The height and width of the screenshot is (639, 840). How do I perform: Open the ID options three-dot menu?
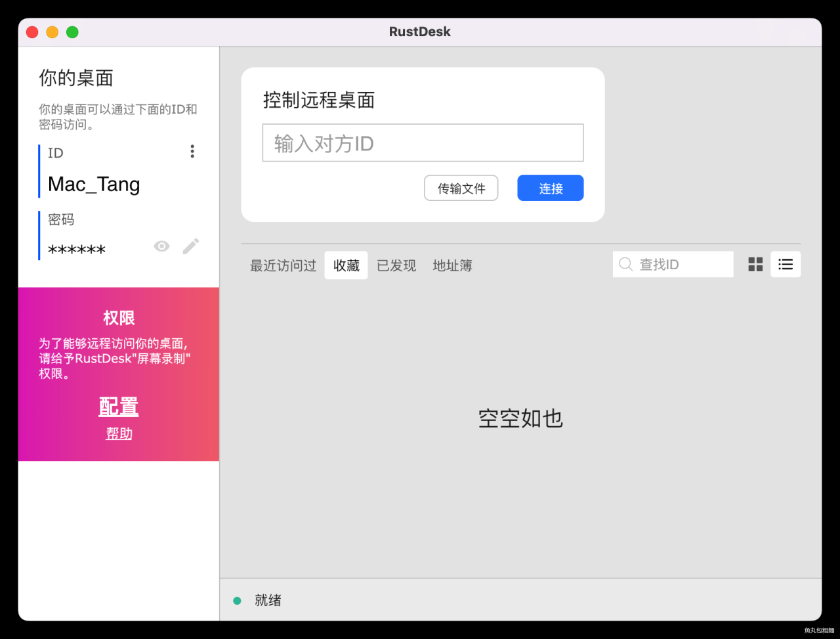(192, 151)
